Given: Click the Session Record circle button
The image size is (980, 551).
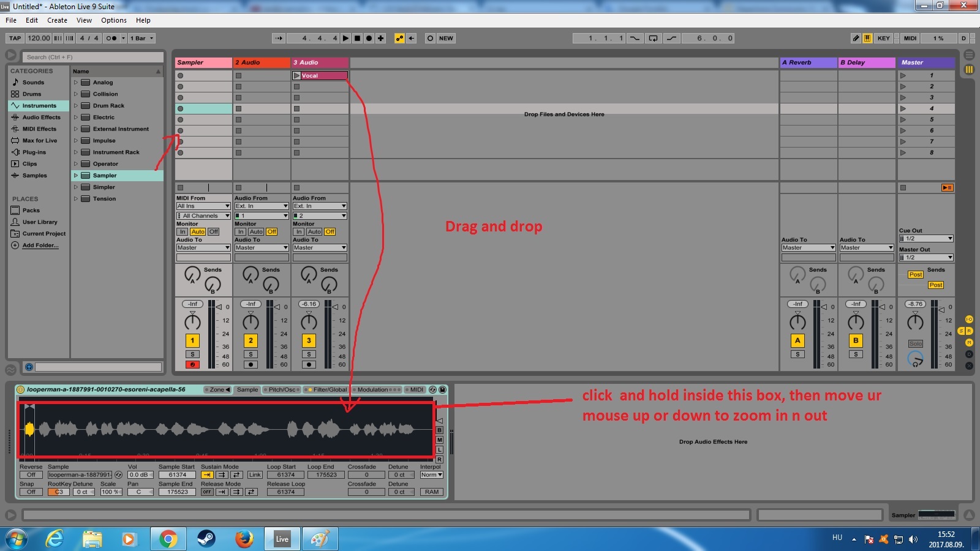Looking at the screenshot, I should click(x=430, y=38).
